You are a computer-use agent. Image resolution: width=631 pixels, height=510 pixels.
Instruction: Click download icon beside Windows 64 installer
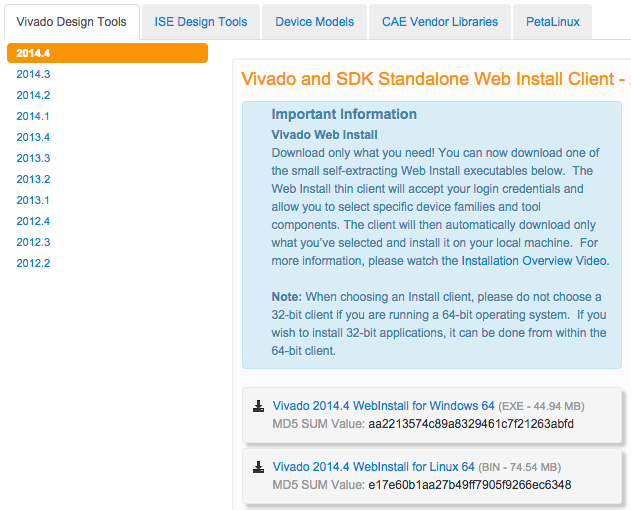point(258,406)
